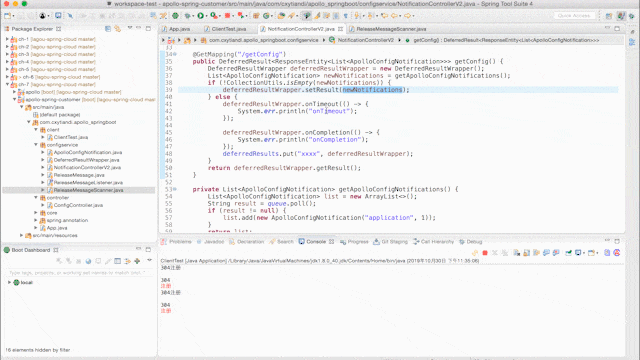This screenshot has height=360, width=640.
Task: Click Clear Console icon in console toolbar
Action: click(x=517, y=253)
